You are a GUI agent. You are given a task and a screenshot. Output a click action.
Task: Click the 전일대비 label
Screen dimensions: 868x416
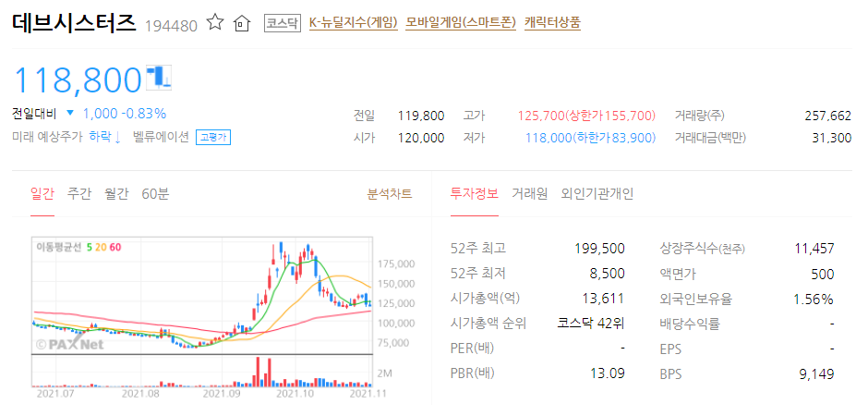tap(34, 114)
